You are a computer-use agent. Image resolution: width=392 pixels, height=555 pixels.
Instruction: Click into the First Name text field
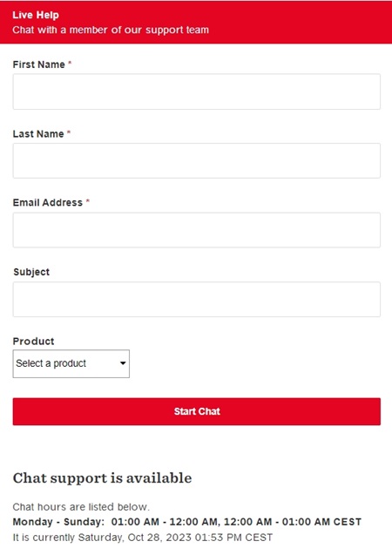[x=197, y=91]
